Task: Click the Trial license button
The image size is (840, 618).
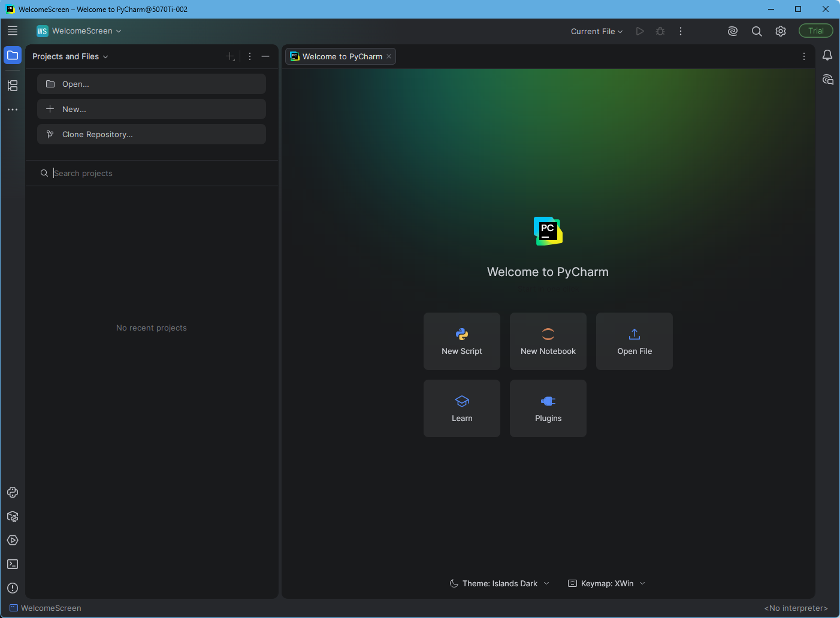Action: point(816,31)
